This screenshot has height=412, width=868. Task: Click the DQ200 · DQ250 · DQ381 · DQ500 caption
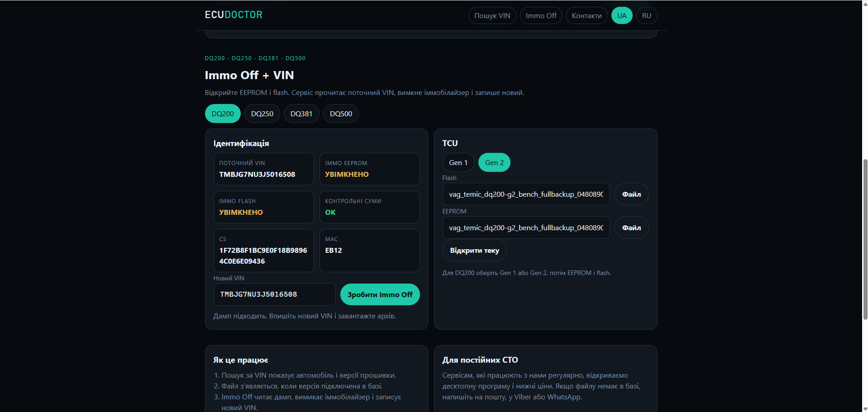point(255,58)
